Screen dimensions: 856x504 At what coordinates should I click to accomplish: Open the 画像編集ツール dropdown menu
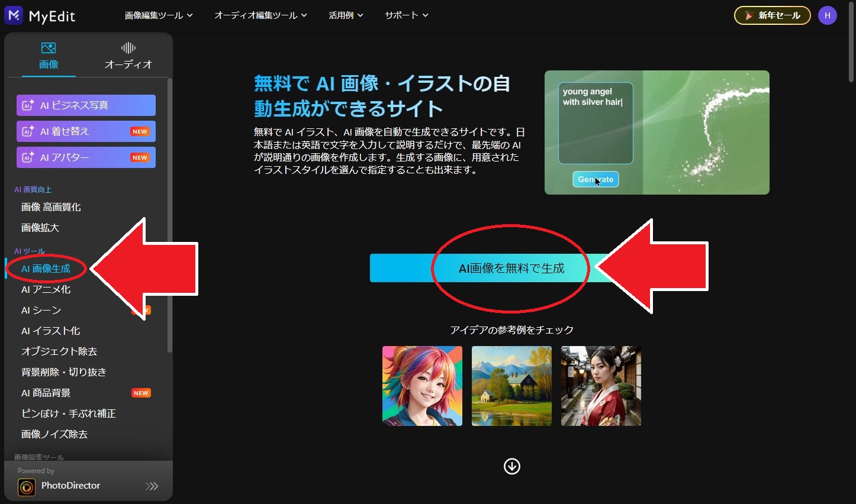(x=158, y=15)
